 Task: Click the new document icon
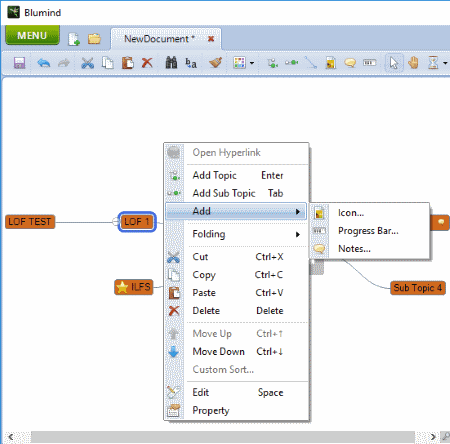pyautogui.click(x=74, y=39)
